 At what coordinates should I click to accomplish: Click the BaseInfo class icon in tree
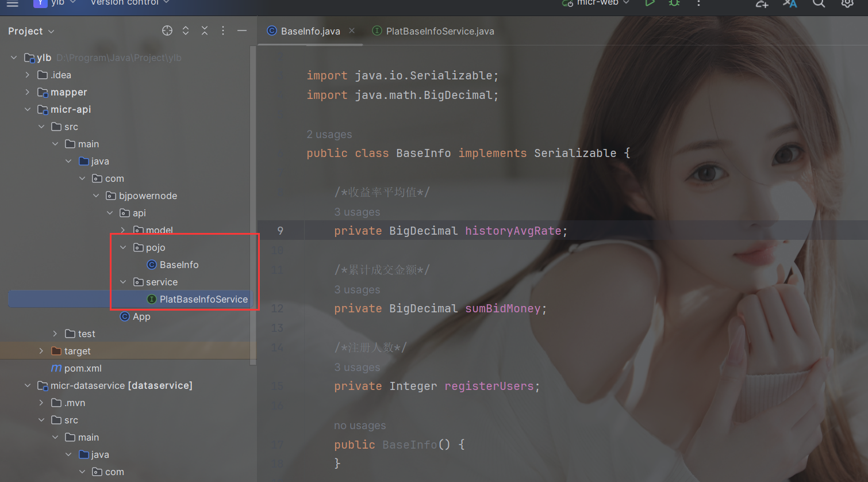152,265
